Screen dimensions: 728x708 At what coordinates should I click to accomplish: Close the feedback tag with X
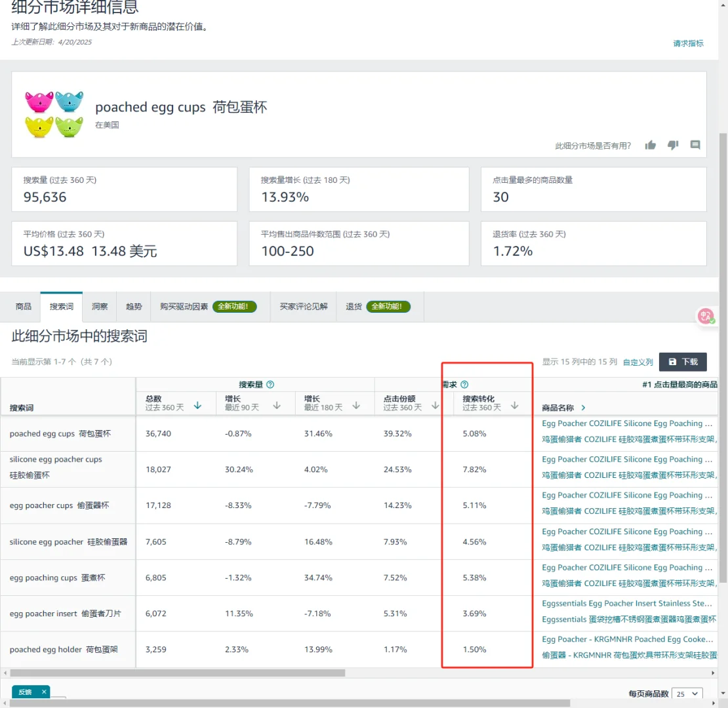[x=44, y=692]
